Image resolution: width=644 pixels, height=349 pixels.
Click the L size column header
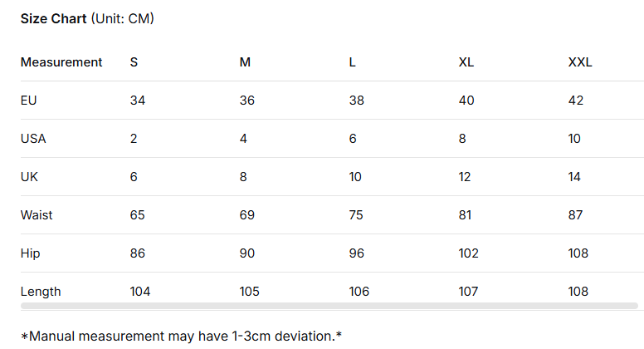click(353, 62)
